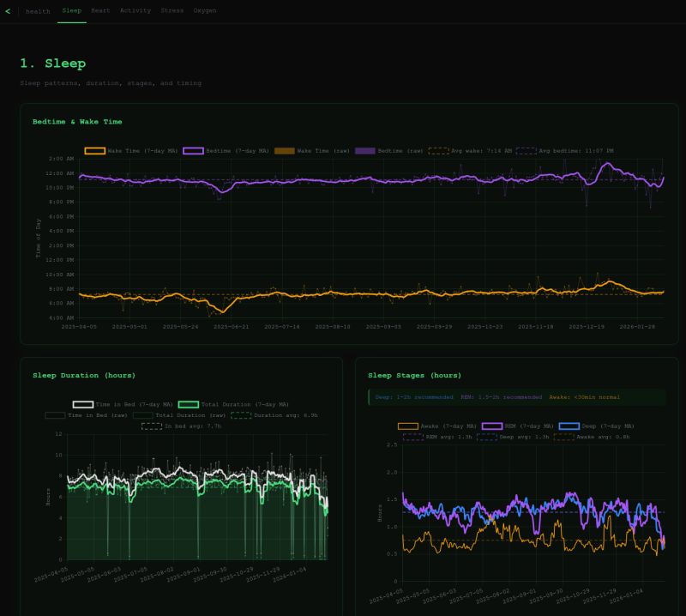Screen dimensions: 686x616
Task: Go to the Stress tab
Action: click(171, 11)
